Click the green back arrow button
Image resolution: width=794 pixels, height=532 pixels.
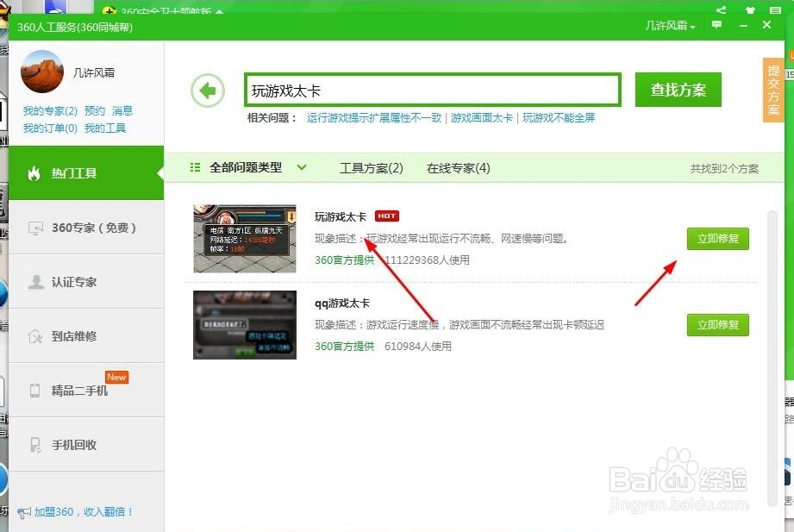click(207, 90)
